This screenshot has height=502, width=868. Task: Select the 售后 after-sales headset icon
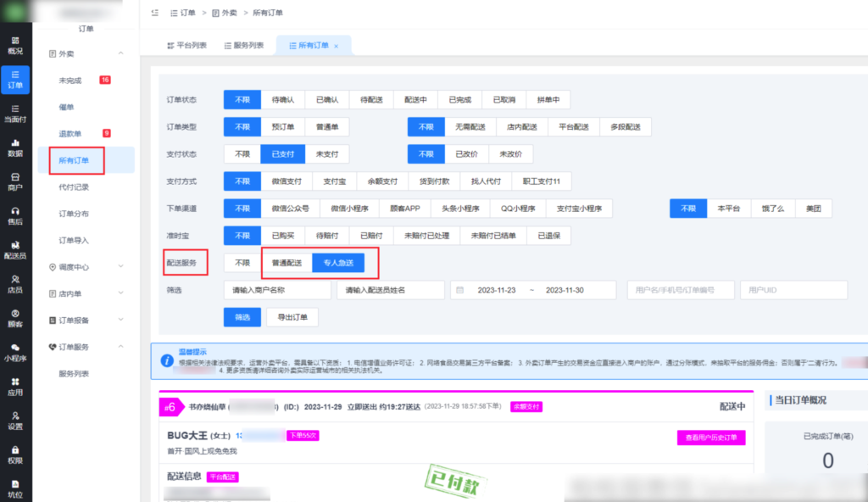click(x=15, y=215)
